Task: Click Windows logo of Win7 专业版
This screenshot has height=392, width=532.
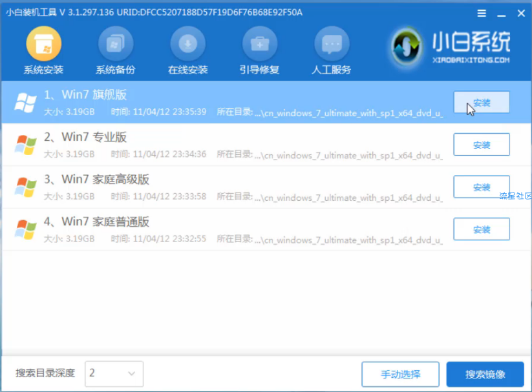Action: [25, 145]
